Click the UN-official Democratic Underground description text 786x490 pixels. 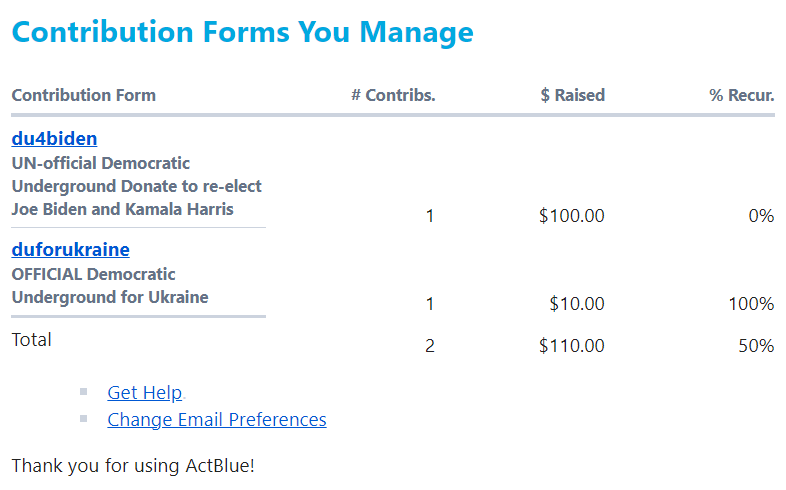tap(136, 186)
